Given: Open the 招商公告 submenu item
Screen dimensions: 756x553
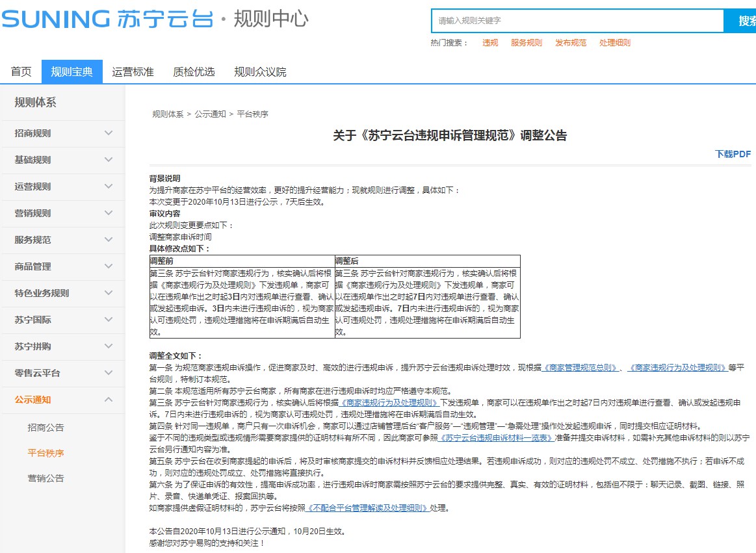Looking at the screenshot, I should coord(46,428).
